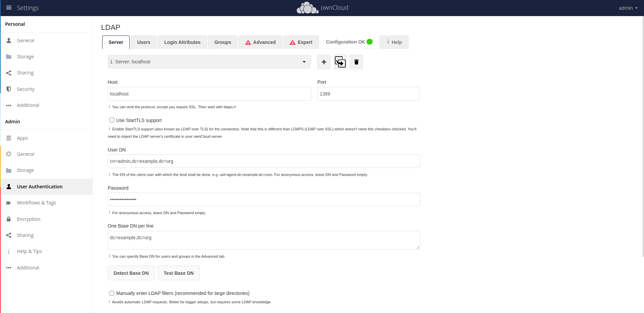The height and width of the screenshot is (313, 644).
Task: Switch to the Server tab
Action: click(116, 42)
